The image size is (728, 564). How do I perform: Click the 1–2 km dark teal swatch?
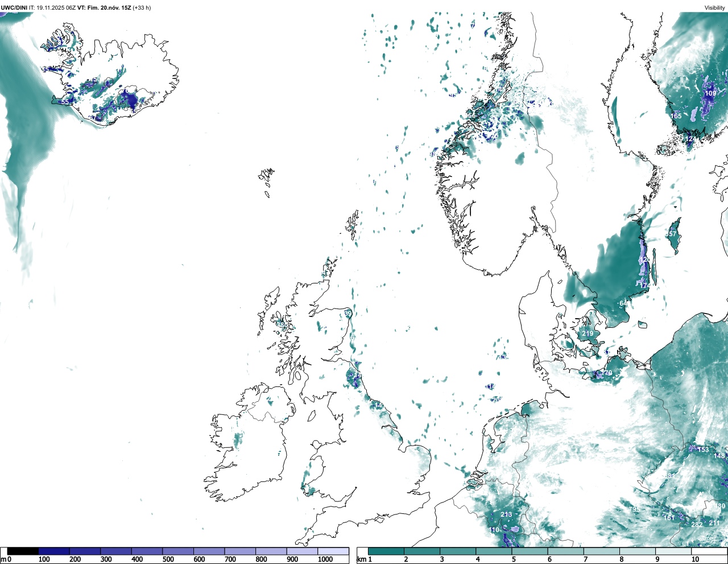[387, 551]
